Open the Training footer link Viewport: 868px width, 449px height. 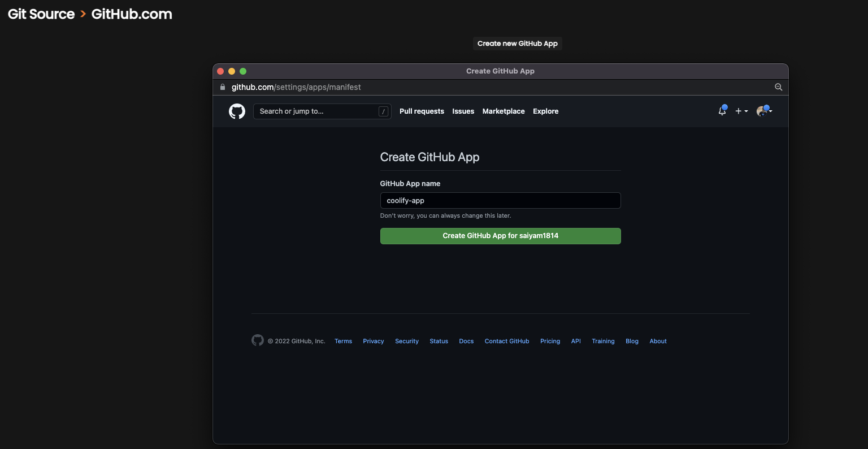point(603,341)
